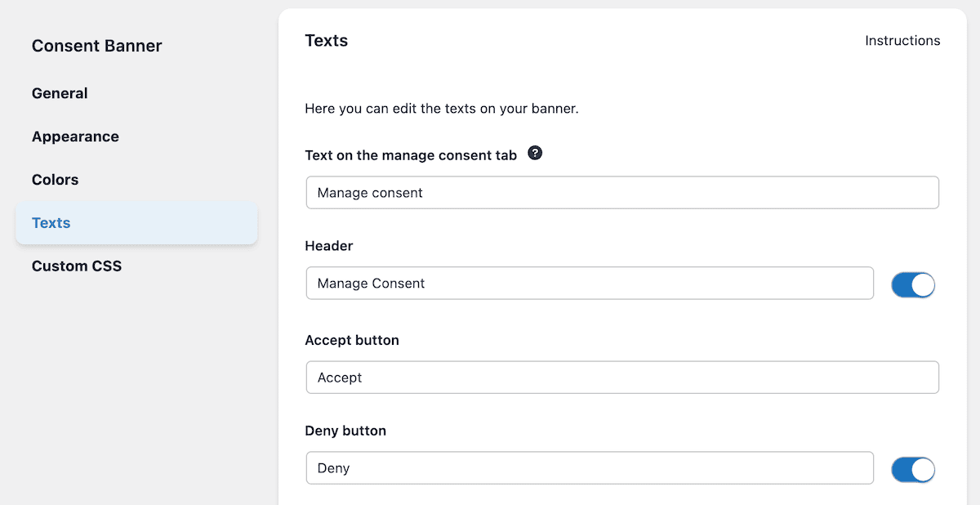Click the 'Here you can edit the texts' description
The height and width of the screenshot is (505, 980).
tap(442, 109)
